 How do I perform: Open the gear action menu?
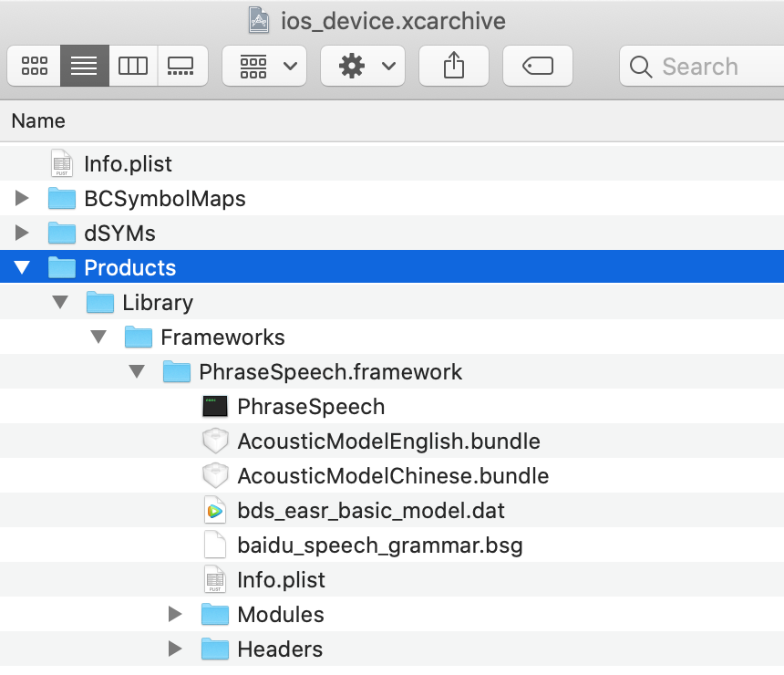pos(363,66)
